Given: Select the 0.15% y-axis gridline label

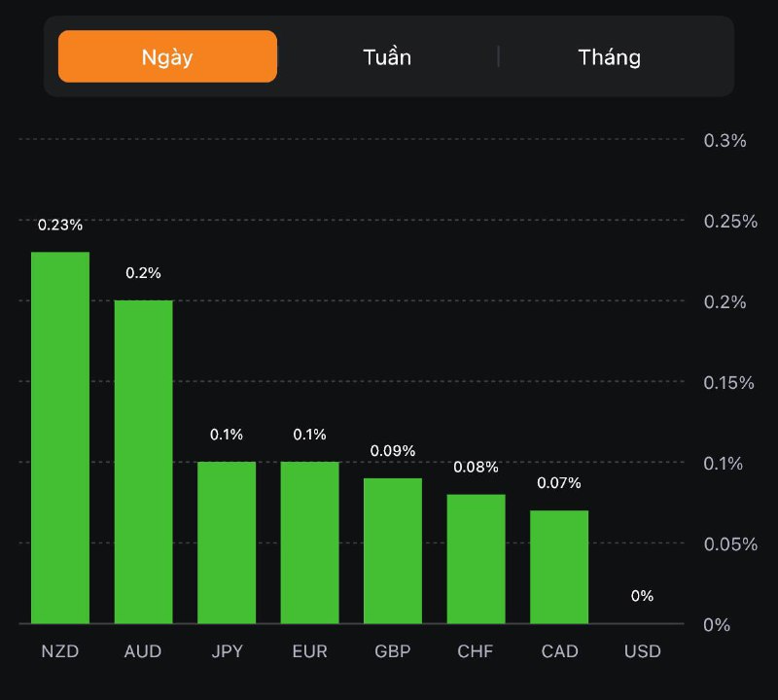Looking at the screenshot, I should pos(728,382).
